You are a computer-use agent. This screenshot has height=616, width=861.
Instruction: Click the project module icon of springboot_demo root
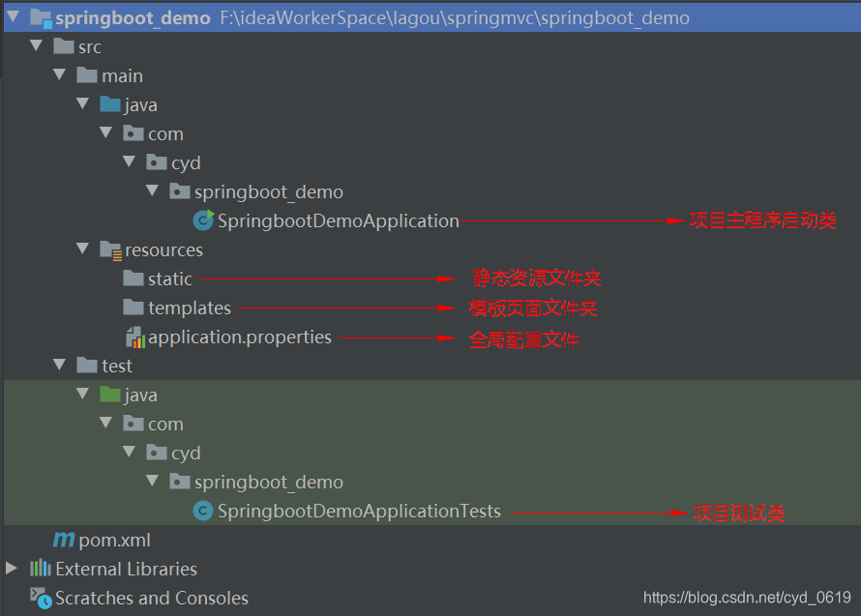point(42,18)
